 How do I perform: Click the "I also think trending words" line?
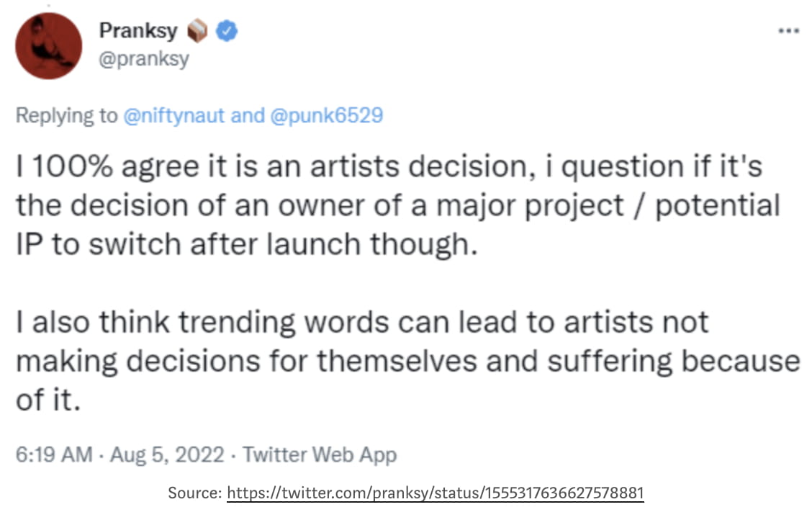(x=361, y=321)
